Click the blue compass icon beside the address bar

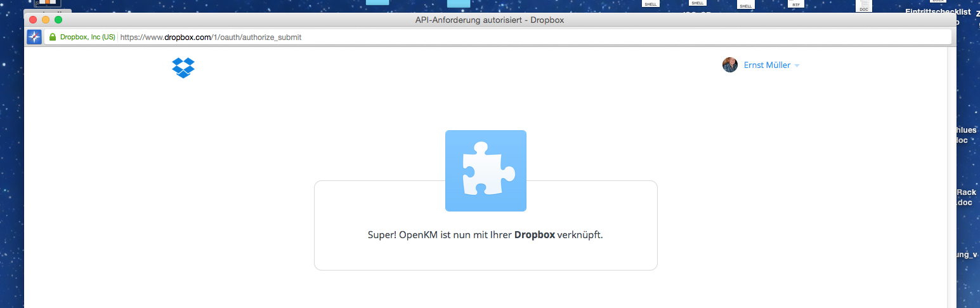(x=34, y=37)
